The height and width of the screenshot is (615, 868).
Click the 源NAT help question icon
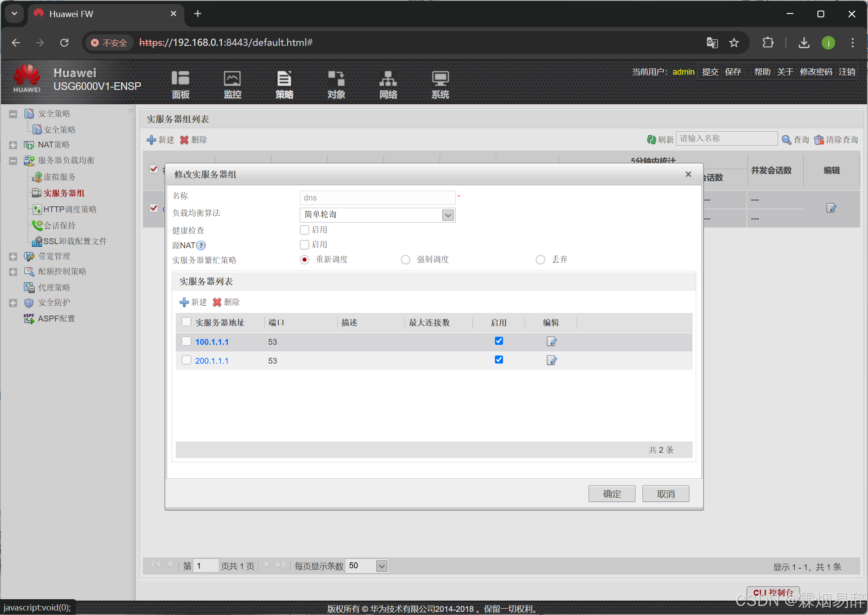click(x=201, y=245)
